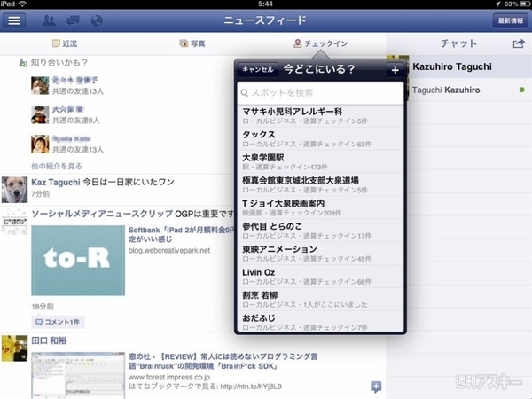Tap 田口 和裕 Pikachu avatar
The width and height of the screenshot is (532, 399).
tap(14, 348)
